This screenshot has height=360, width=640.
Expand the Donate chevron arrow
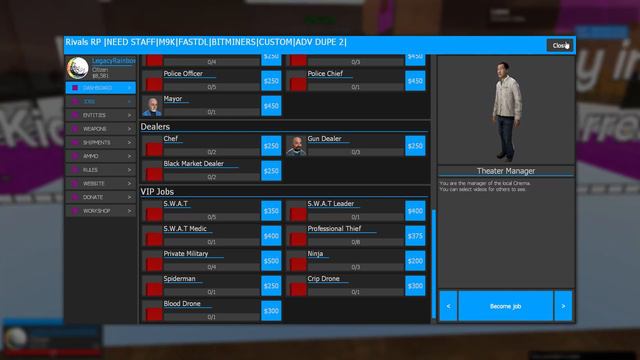click(129, 197)
